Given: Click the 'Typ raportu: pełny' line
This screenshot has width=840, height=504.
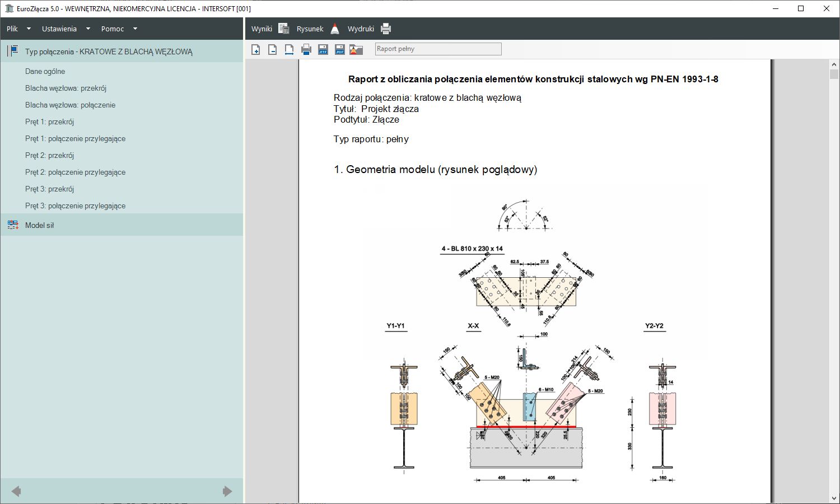Looking at the screenshot, I should pyautogui.click(x=371, y=139).
